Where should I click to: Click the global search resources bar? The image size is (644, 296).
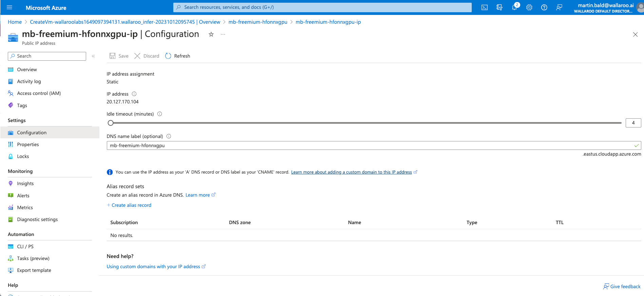(322, 7)
